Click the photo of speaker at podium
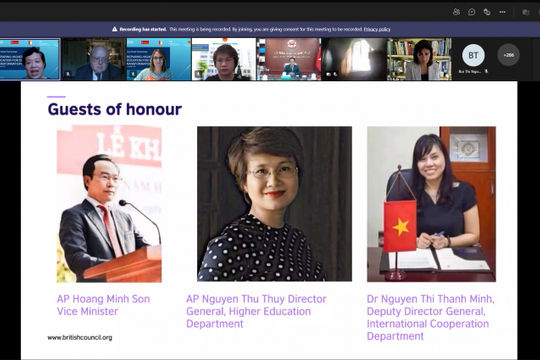The height and width of the screenshot is (360, 540). coord(109,204)
